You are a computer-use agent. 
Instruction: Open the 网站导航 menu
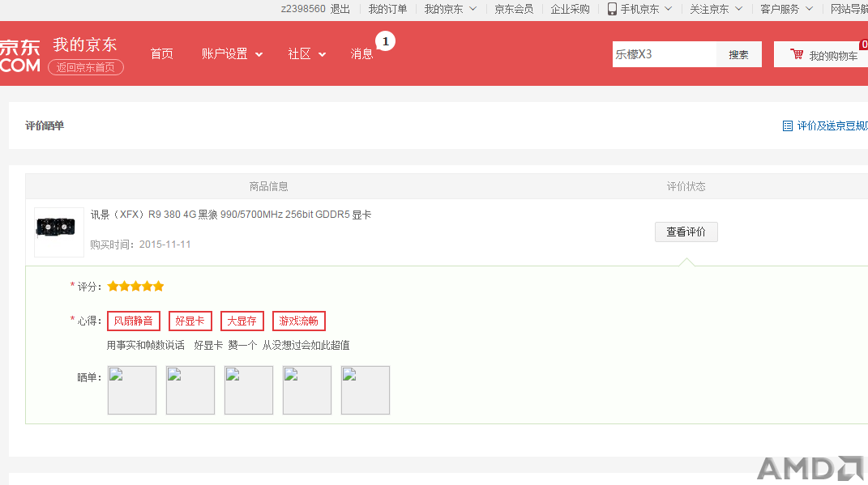849,9
